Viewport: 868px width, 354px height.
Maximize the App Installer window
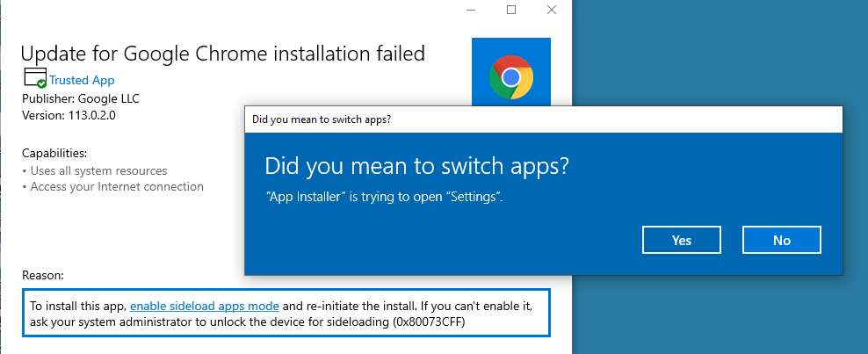point(511,10)
